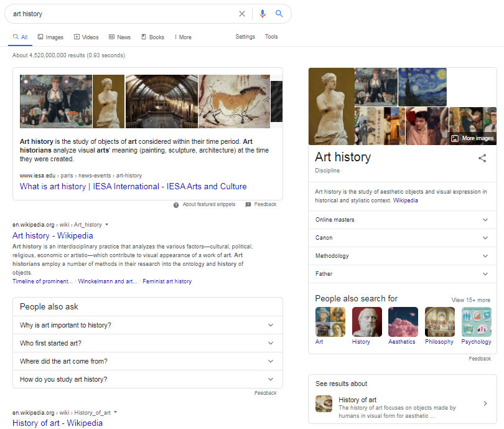The image size is (504, 429).
Task: Open dropdown arrow next to en.wikipedia.org Art_history
Action: click(106, 225)
